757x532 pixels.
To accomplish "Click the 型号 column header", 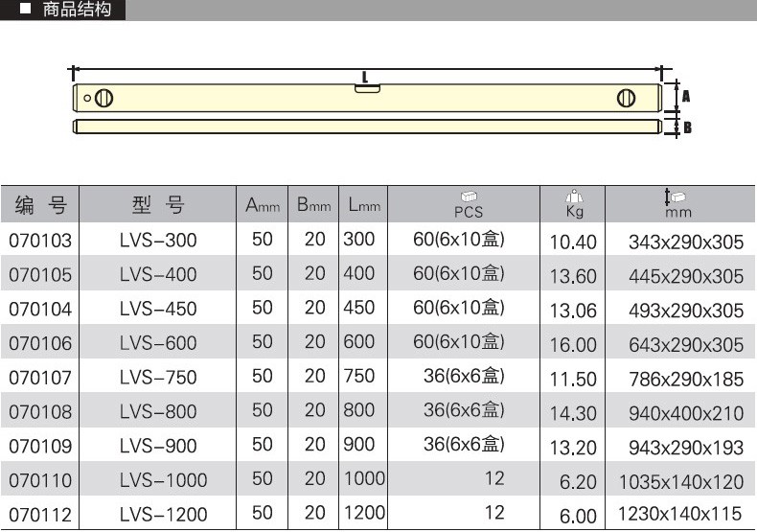I will point(158,204).
